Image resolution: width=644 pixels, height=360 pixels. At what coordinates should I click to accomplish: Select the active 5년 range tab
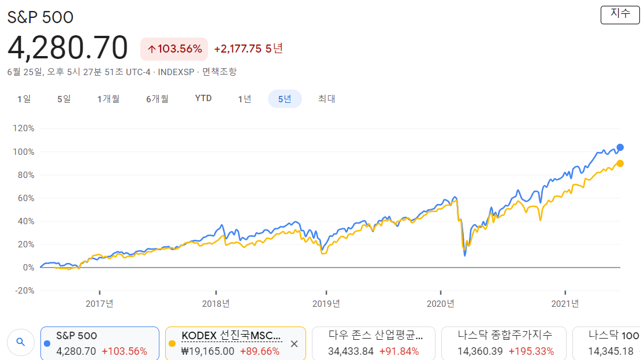tap(285, 99)
